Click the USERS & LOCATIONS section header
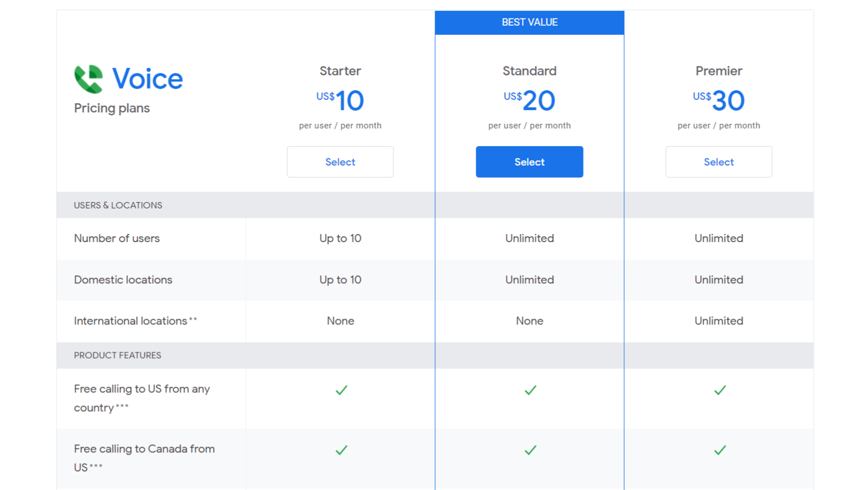 click(118, 205)
